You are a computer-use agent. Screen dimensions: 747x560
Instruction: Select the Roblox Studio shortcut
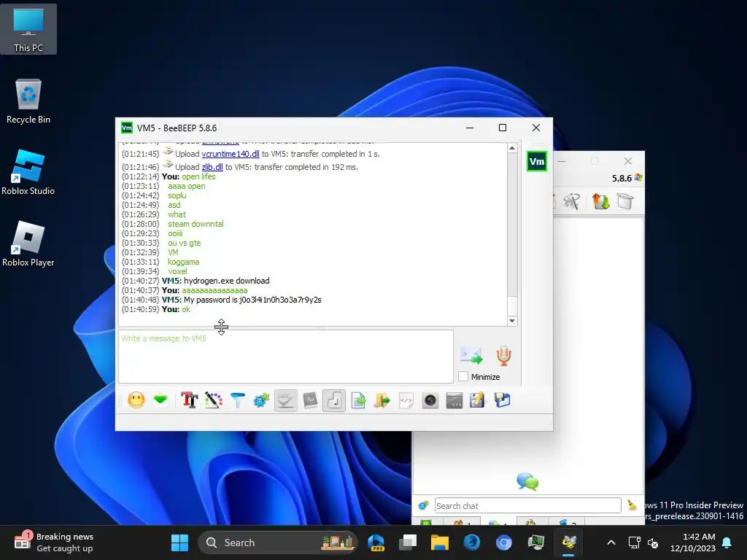click(x=28, y=172)
